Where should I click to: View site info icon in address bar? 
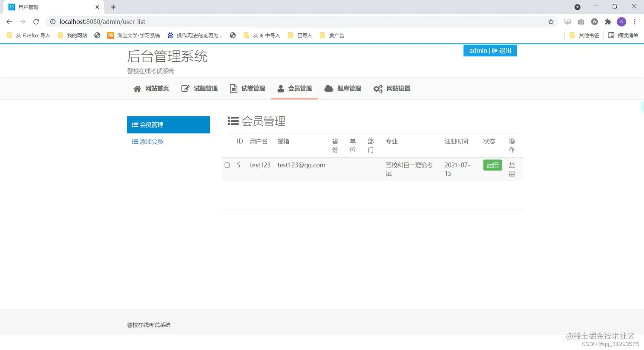(x=53, y=22)
